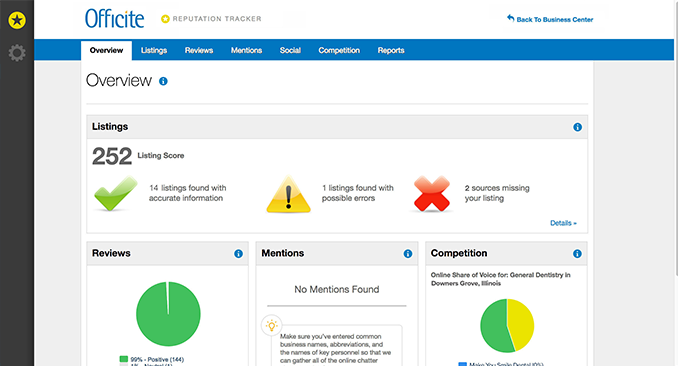The width and height of the screenshot is (678, 366).
Task: Click the Competition panel title
Action: point(459,253)
